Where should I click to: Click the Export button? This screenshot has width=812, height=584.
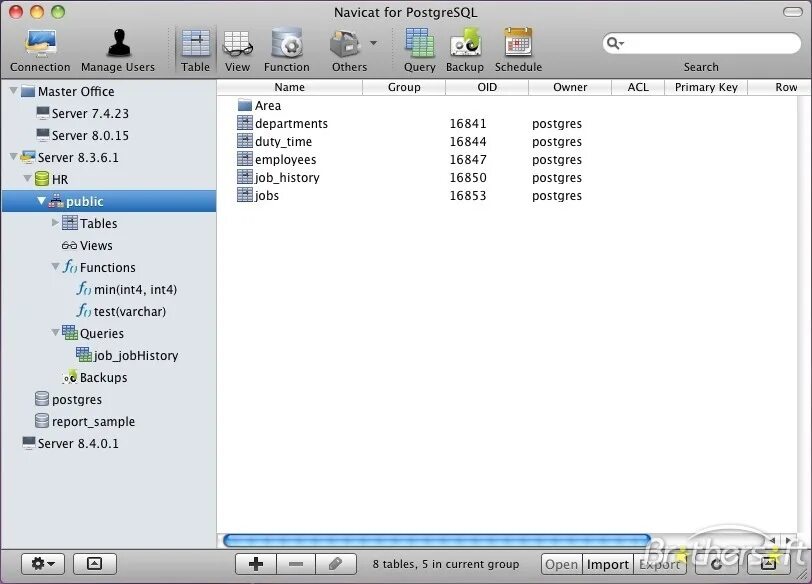pyautogui.click(x=659, y=564)
